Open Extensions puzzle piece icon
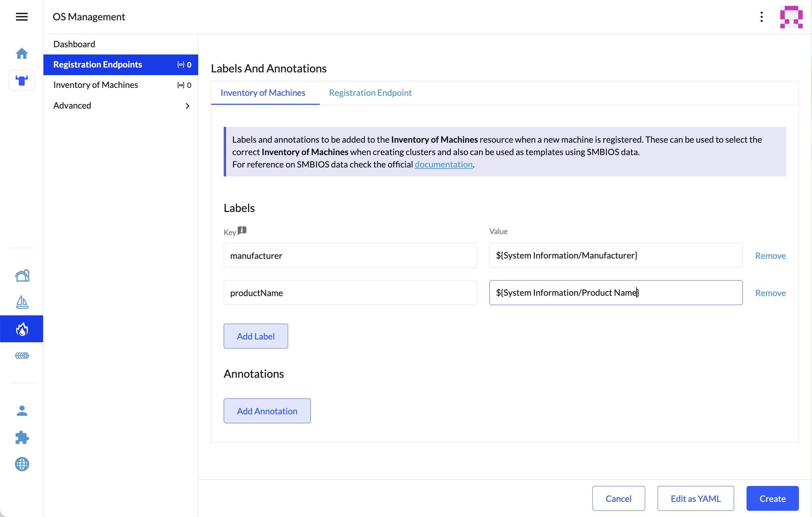 22,437
